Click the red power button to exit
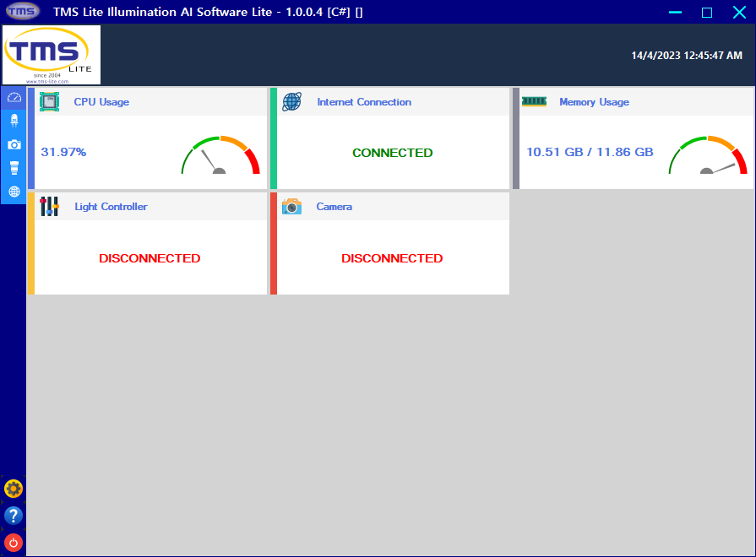Image resolution: width=756 pixels, height=557 pixels. point(14,542)
